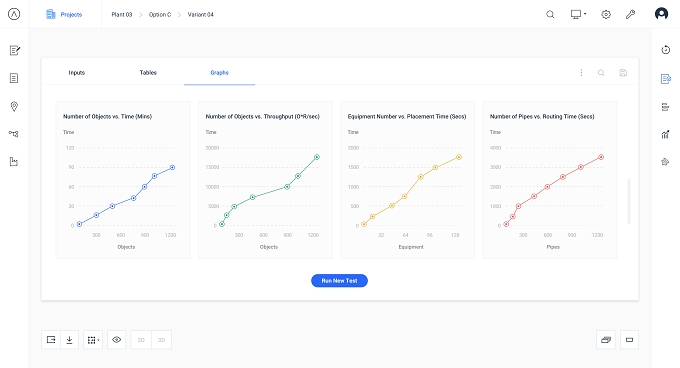Open the wrench tools icon
The height and width of the screenshot is (368, 680).
coord(631,14)
